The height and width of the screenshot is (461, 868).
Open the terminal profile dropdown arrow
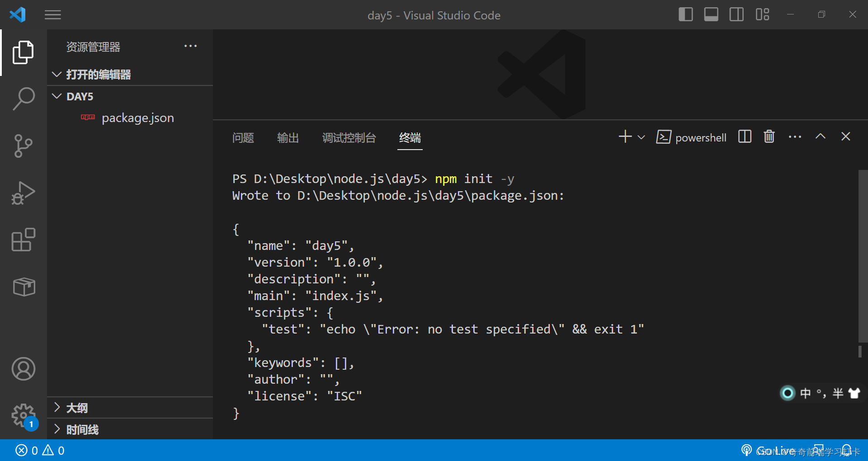(641, 136)
